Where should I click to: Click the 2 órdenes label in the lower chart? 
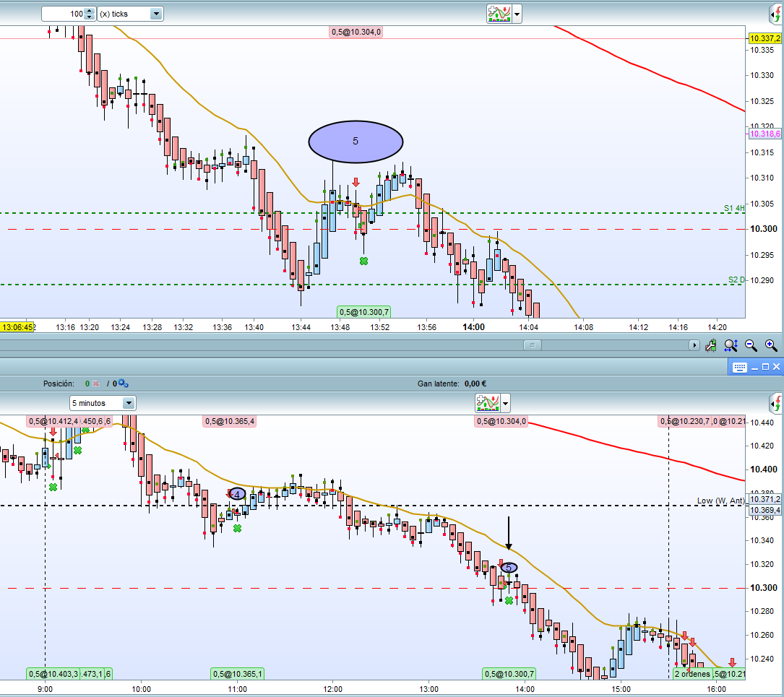coord(692,674)
